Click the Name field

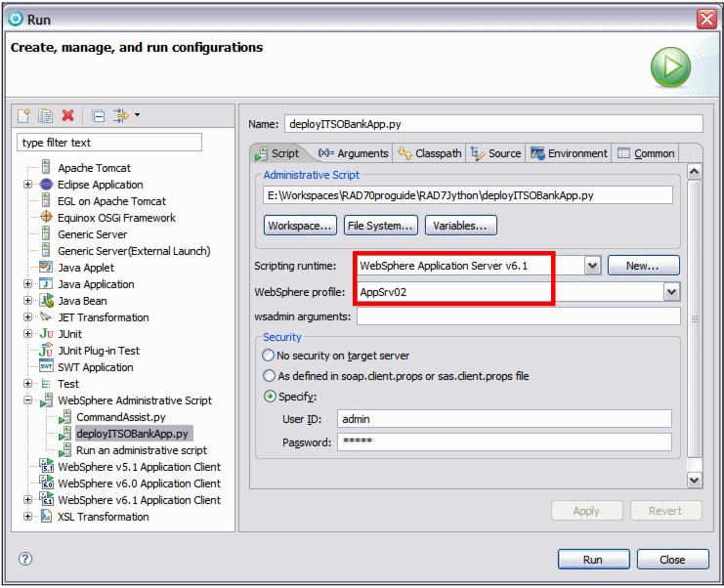coord(493,124)
